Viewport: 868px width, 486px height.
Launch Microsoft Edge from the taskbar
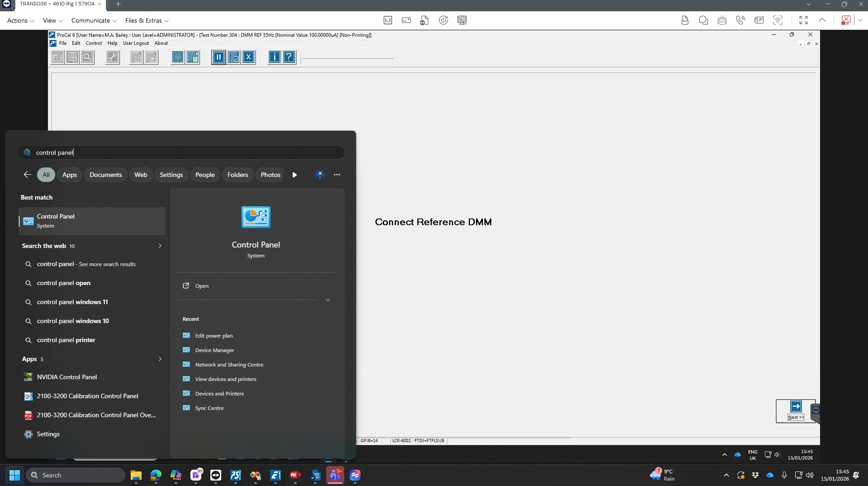[156, 475]
